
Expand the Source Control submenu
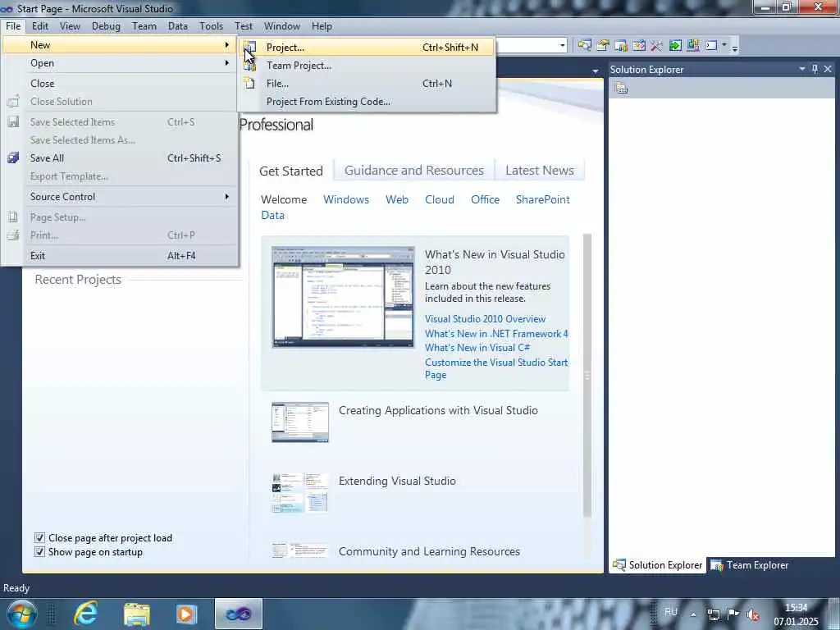[x=120, y=197]
